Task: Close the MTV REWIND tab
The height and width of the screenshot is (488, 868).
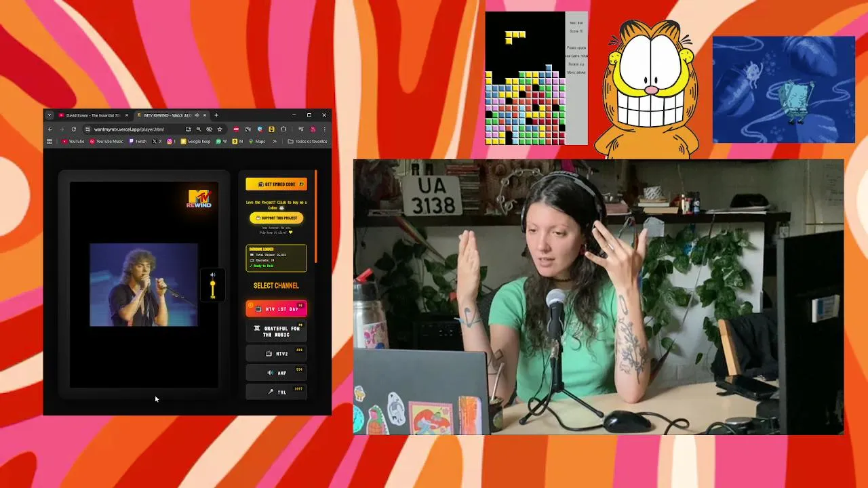Action: (205, 115)
